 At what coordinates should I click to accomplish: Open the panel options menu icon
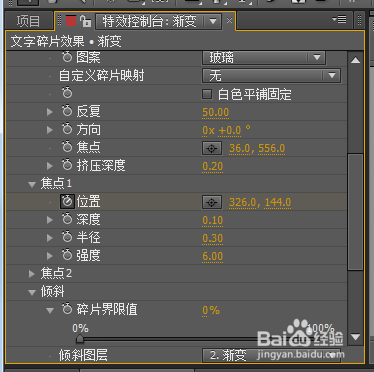(339, 20)
